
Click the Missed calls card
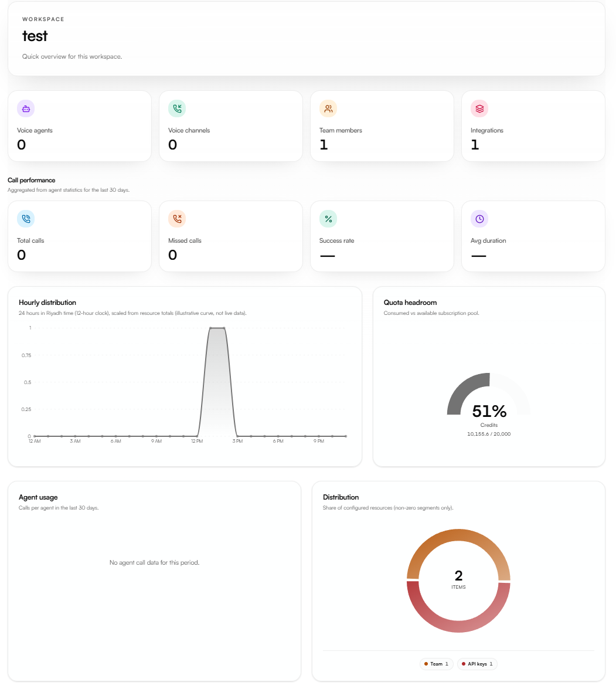[231, 236]
